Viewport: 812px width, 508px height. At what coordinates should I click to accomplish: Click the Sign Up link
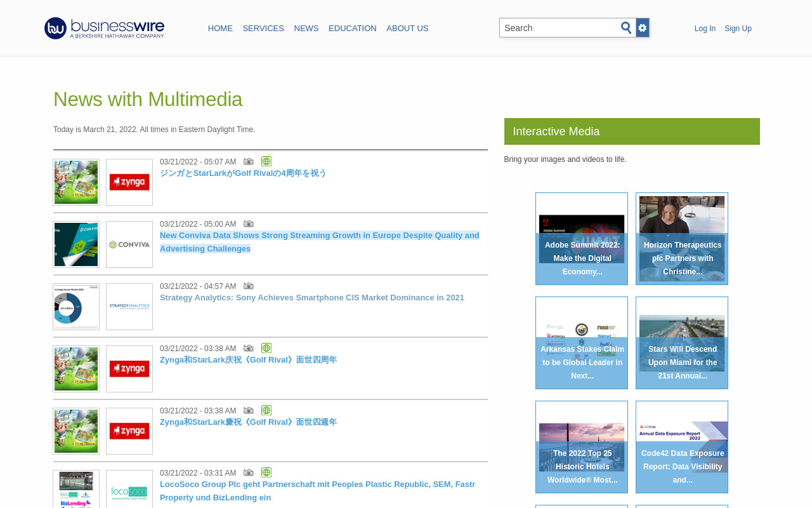click(x=738, y=29)
